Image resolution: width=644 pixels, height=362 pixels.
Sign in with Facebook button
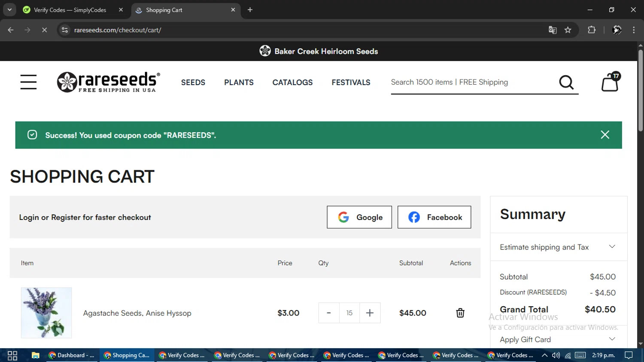(x=434, y=217)
